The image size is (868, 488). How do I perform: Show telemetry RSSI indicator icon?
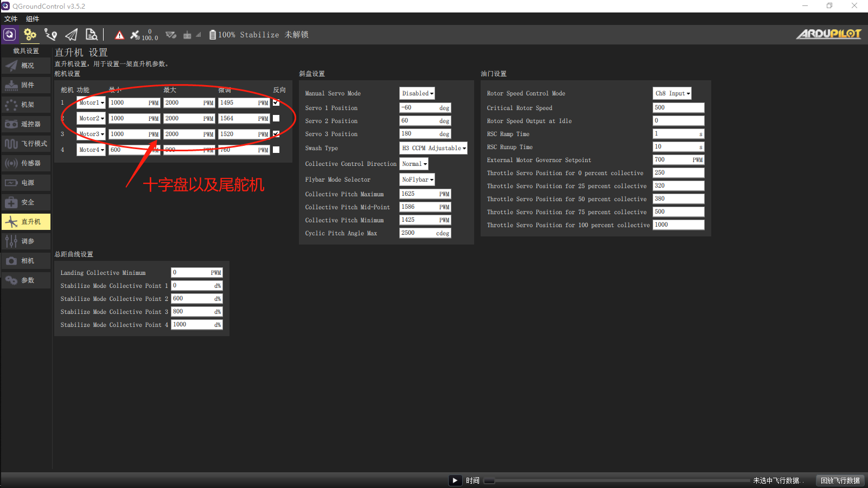click(x=171, y=35)
